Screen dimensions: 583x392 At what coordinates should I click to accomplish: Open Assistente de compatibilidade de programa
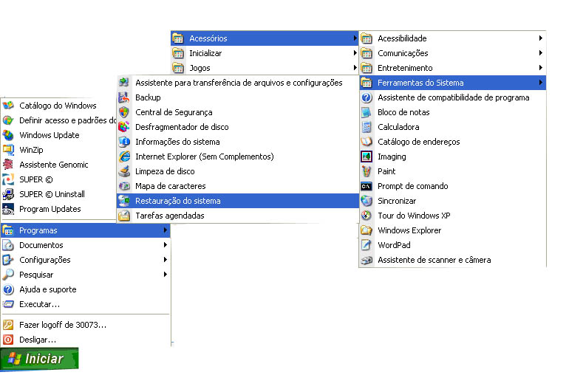pos(453,97)
